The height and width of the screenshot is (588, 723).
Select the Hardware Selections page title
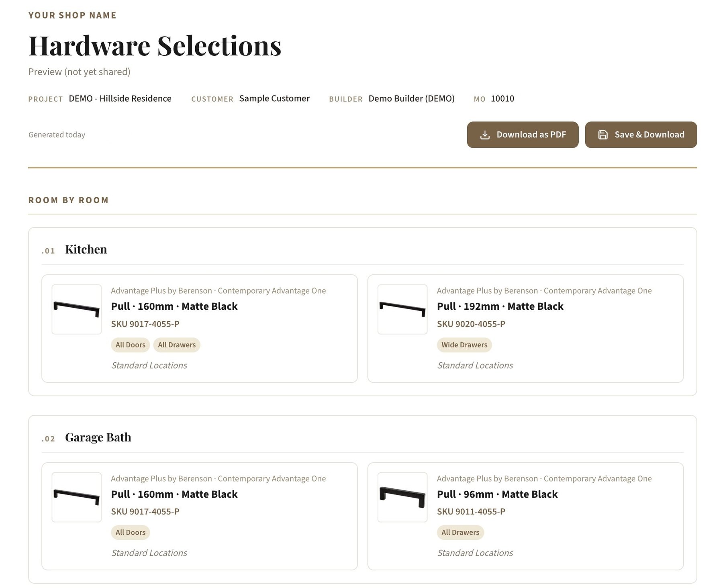point(155,45)
